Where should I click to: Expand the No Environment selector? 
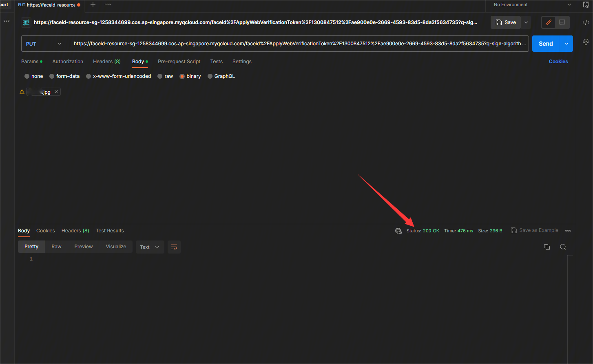click(530, 5)
